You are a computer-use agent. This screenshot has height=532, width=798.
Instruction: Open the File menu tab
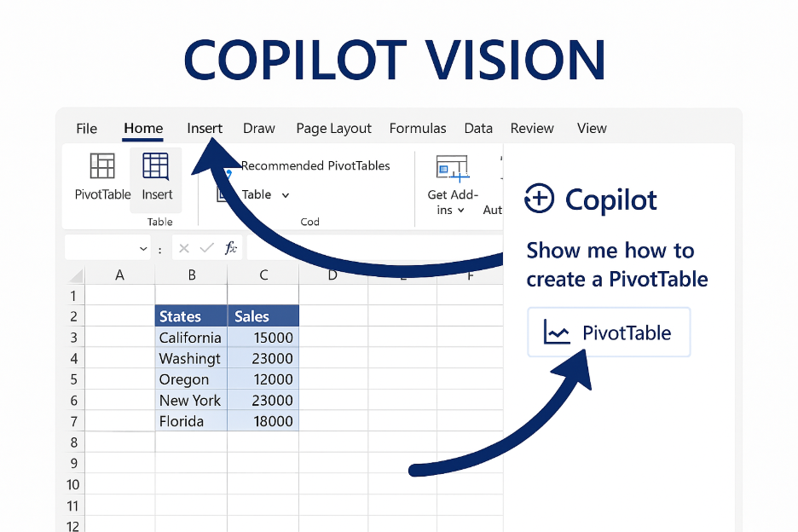[x=86, y=128]
